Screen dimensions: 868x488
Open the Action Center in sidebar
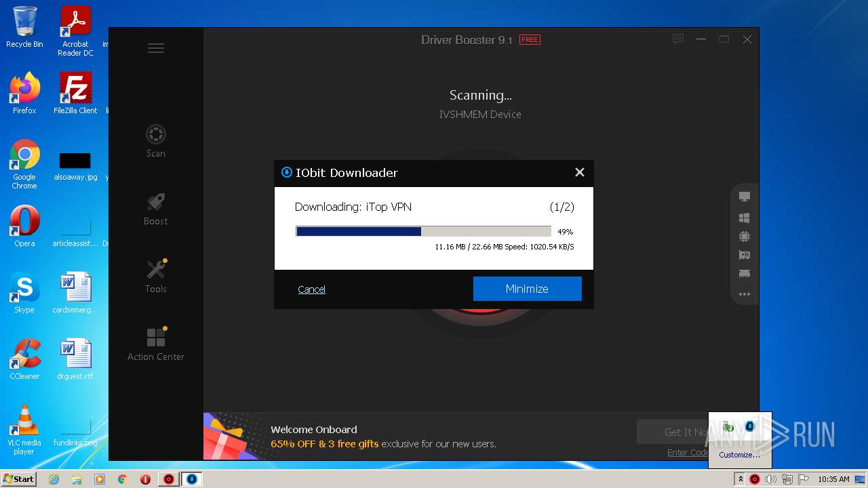[156, 344]
